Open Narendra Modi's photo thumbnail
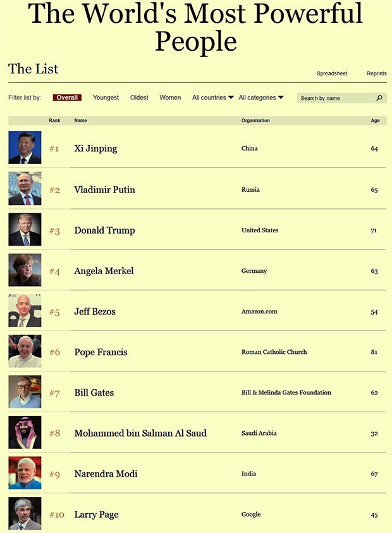392x533 pixels. tap(25, 473)
